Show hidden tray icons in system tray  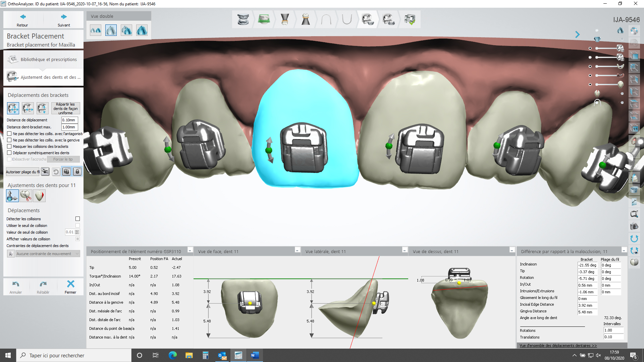574,355
